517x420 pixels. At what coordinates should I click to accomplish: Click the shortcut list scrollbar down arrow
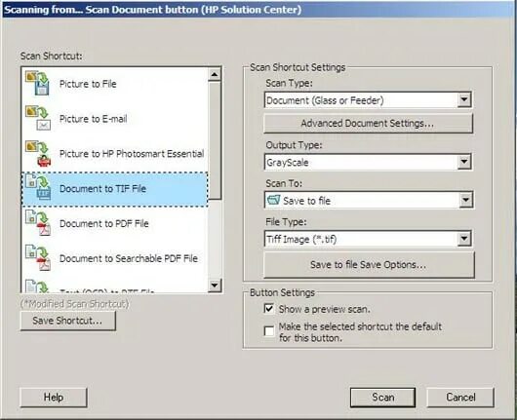point(215,285)
